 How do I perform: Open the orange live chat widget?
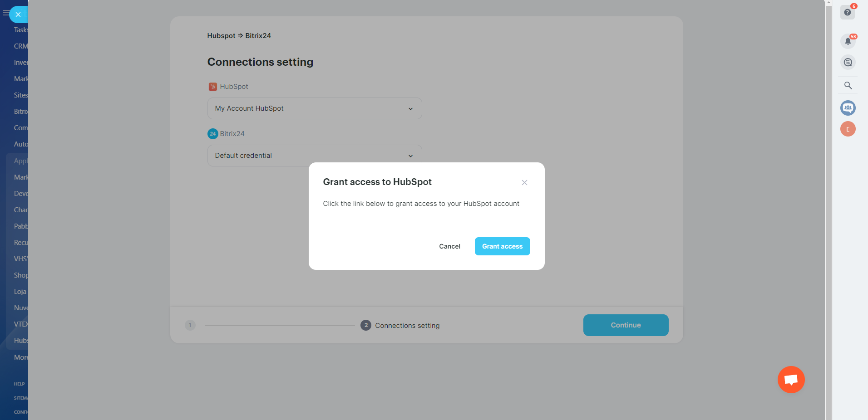pos(791,380)
